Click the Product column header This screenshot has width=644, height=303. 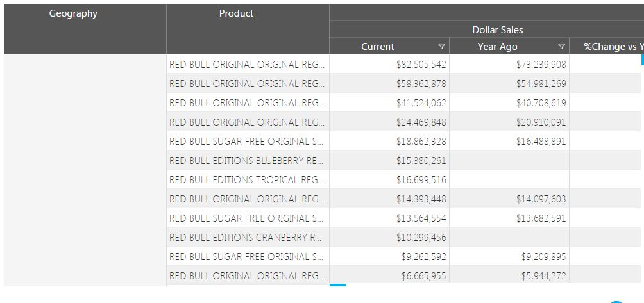click(x=236, y=13)
